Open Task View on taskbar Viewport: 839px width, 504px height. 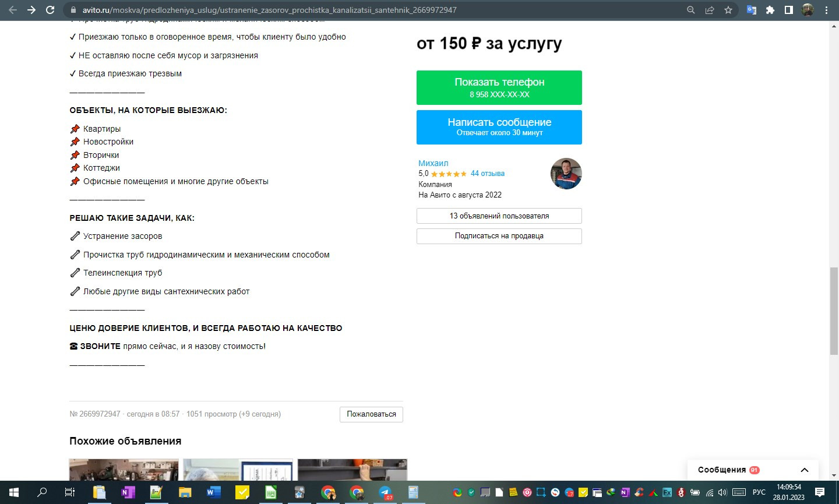point(70,492)
